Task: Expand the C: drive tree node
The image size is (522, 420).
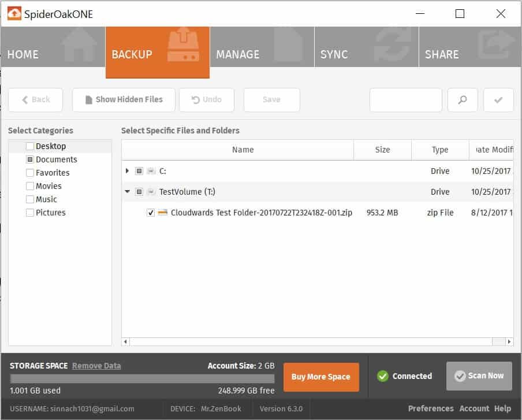Action: point(127,171)
